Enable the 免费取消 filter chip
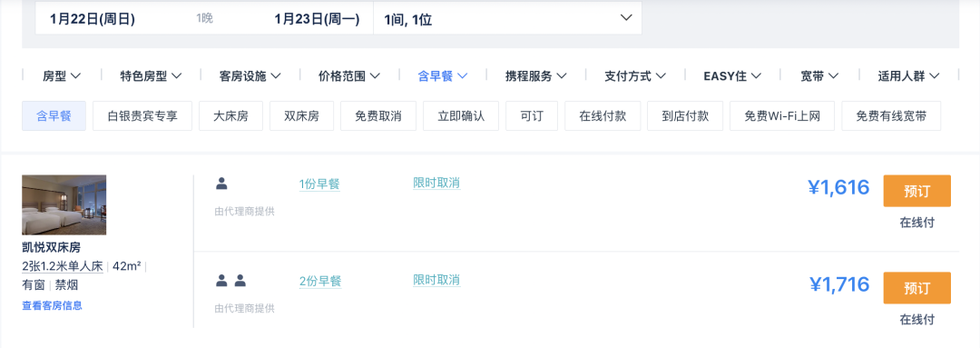The image size is (980, 348). tap(378, 115)
